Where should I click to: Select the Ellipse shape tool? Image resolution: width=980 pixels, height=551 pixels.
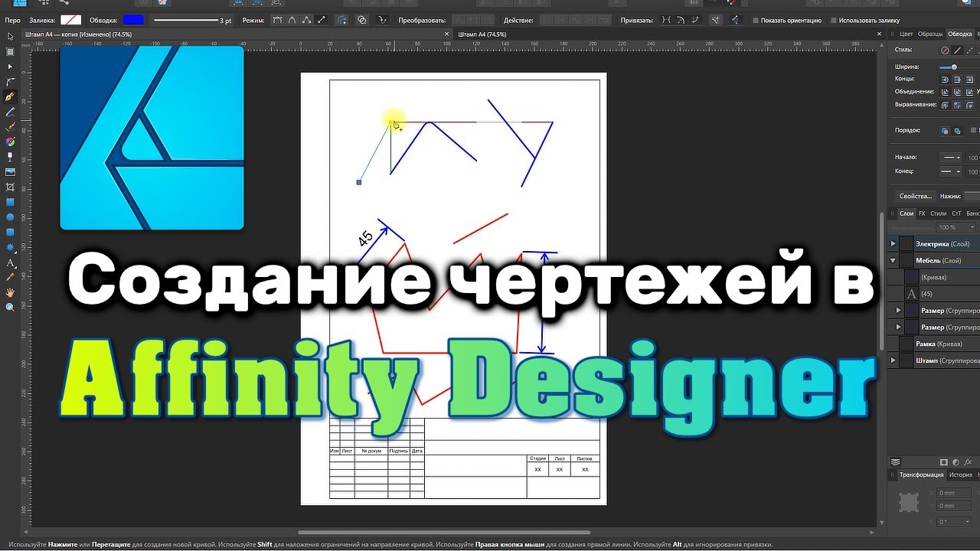(x=10, y=217)
